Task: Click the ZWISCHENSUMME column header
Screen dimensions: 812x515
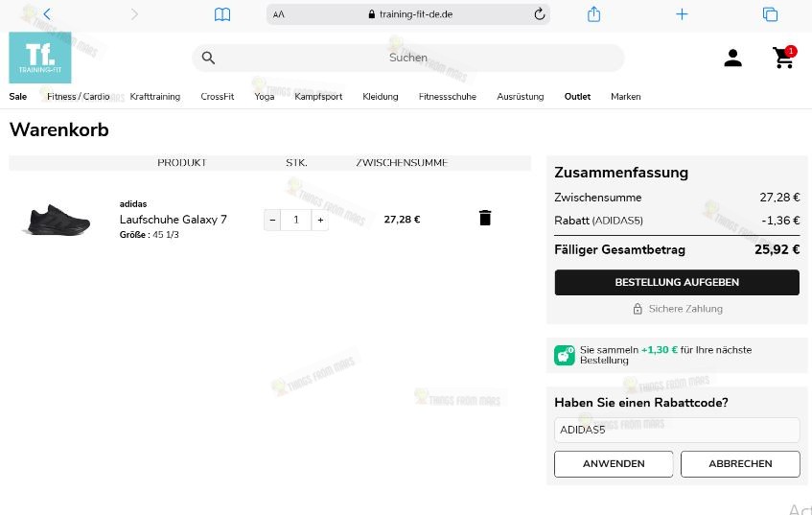Action: click(x=402, y=163)
